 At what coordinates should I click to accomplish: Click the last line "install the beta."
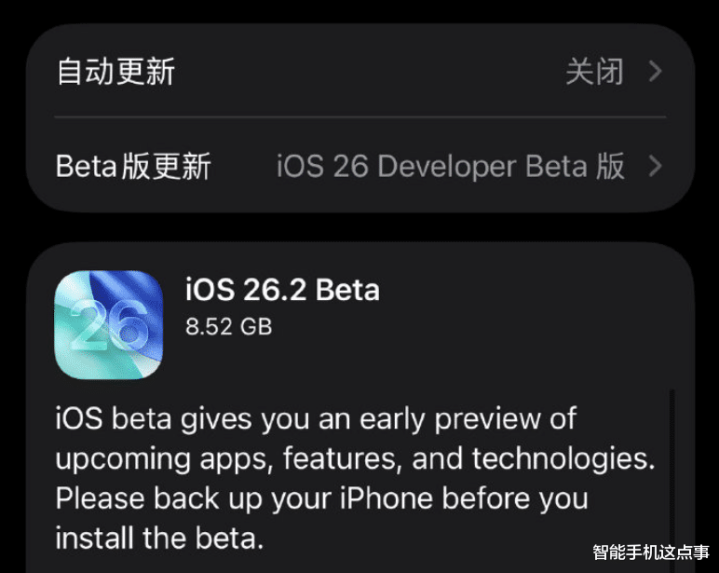tap(159, 538)
